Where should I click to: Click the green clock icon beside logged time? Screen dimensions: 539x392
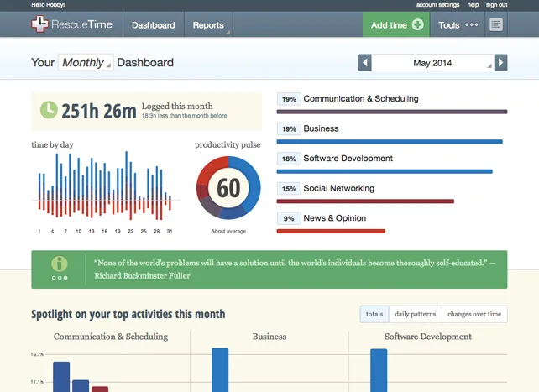[49, 110]
